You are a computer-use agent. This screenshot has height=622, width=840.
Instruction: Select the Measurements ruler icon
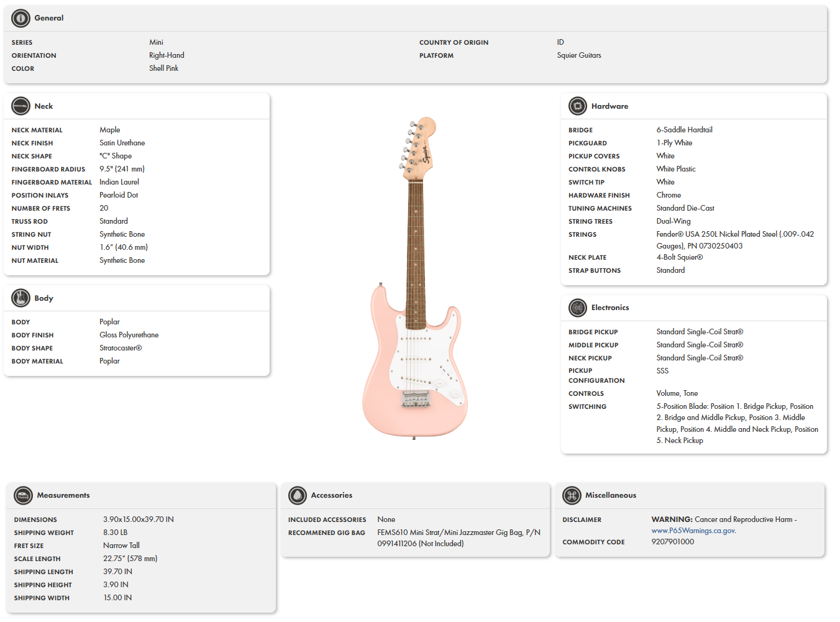(x=23, y=495)
